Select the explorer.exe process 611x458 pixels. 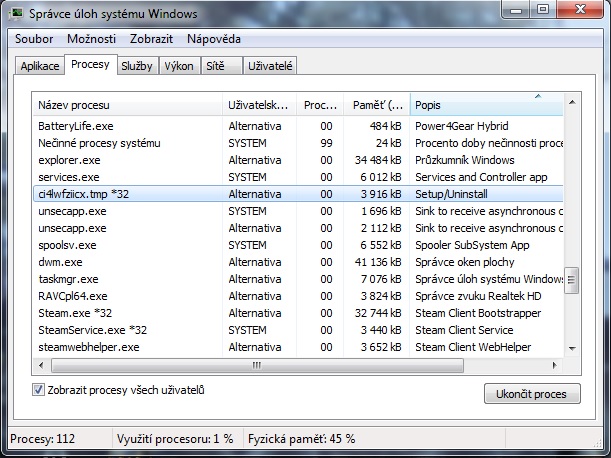(x=298, y=160)
